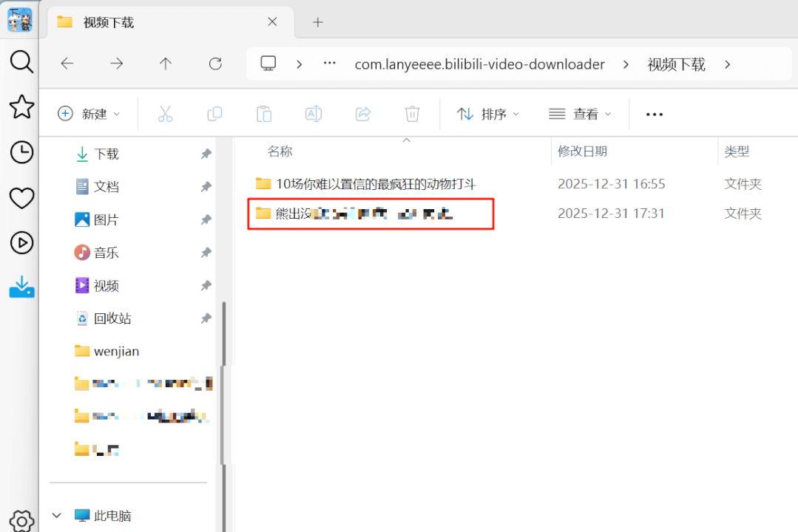Open the three-dot more options menu
Viewport: 798px width, 532px height.
(x=654, y=114)
